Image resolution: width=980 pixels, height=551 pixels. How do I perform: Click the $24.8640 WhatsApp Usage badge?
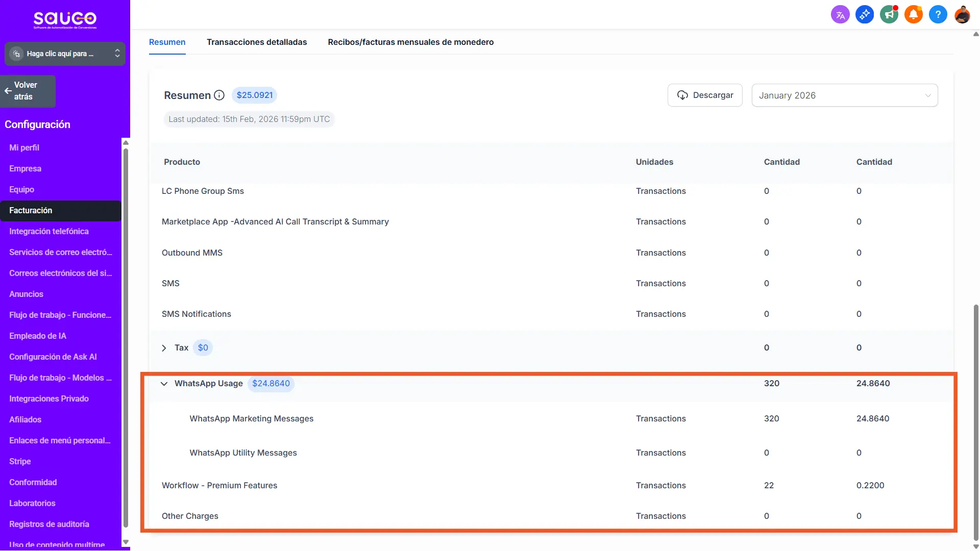[271, 384]
